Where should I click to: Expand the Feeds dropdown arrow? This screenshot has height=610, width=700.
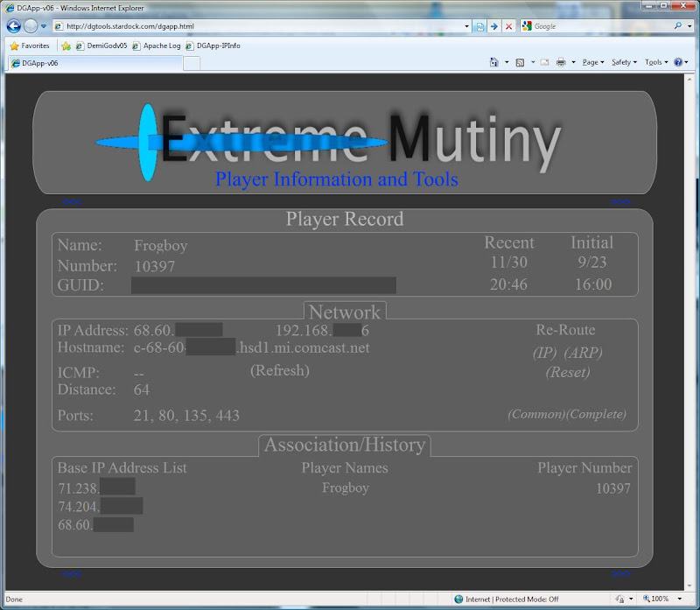(x=533, y=62)
